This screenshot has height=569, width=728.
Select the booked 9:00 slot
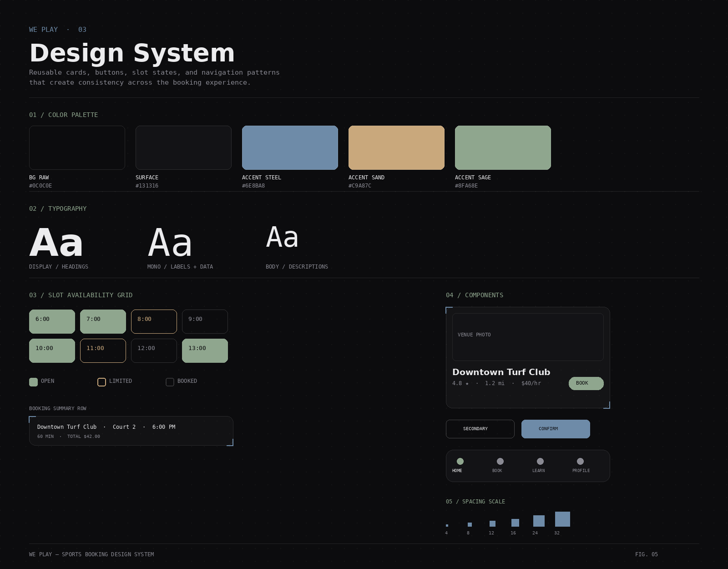205,321
